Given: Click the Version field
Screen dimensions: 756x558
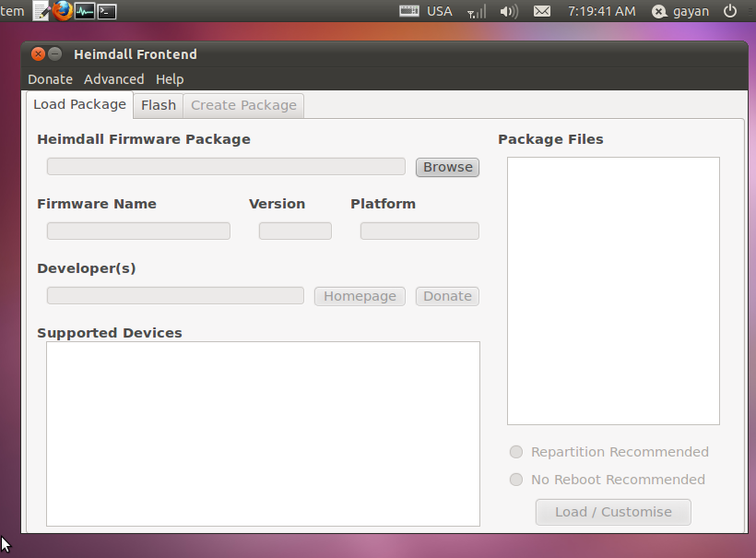Looking at the screenshot, I should click(x=295, y=231).
